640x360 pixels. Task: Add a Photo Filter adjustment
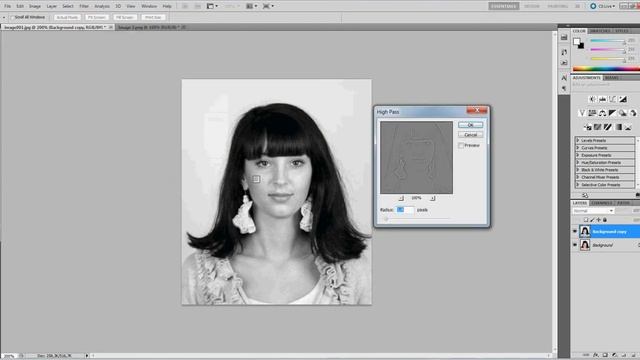click(622, 113)
